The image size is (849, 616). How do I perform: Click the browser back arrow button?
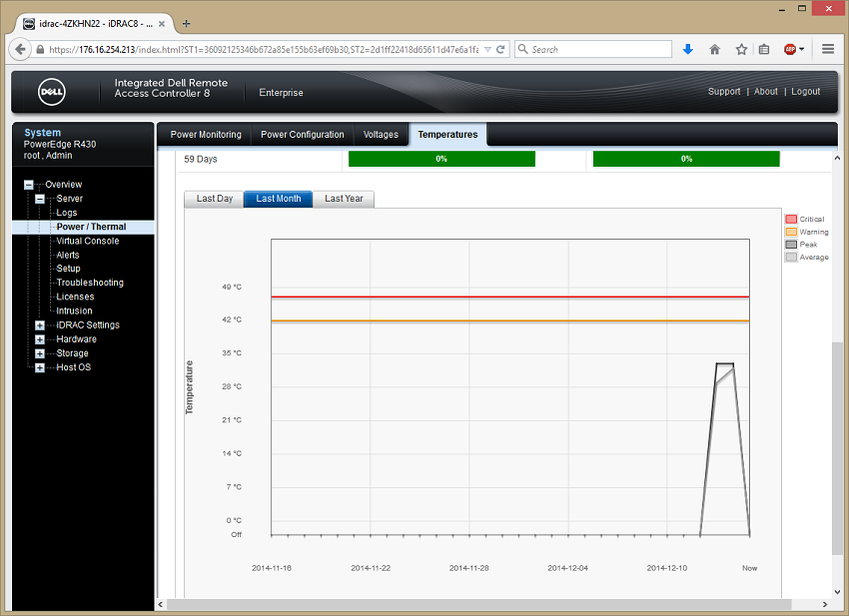tap(20, 49)
